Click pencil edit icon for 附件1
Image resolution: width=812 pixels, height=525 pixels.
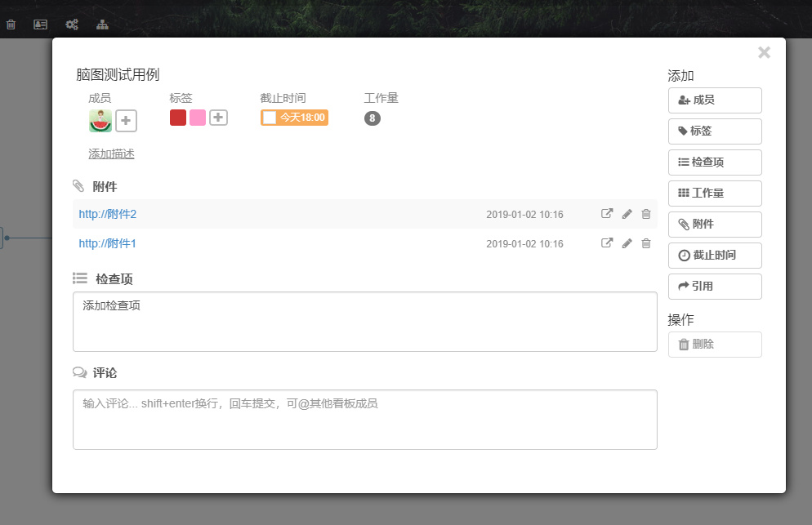tap(627, 243)
